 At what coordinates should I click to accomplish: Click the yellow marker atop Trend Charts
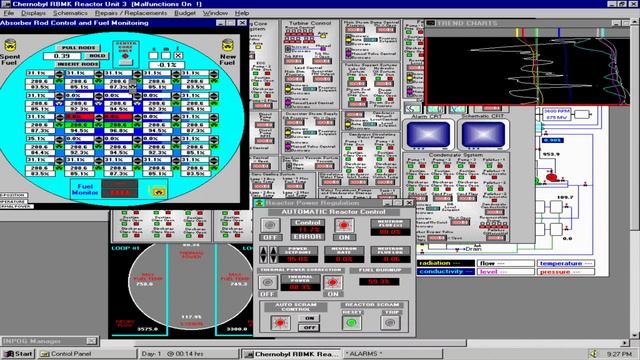point(517,32)
